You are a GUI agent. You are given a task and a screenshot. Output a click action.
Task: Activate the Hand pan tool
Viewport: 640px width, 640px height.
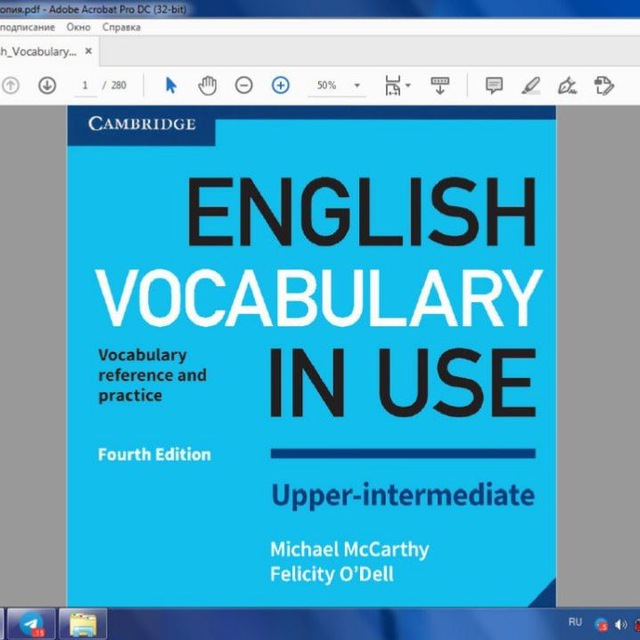tap(207, 86)
